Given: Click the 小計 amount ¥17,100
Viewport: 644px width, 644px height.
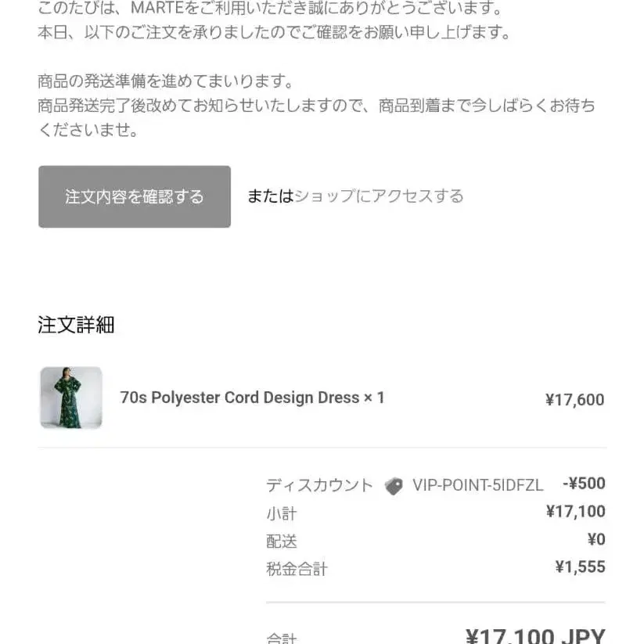Looking at the screenshot, I should click(x=575, y=512).
